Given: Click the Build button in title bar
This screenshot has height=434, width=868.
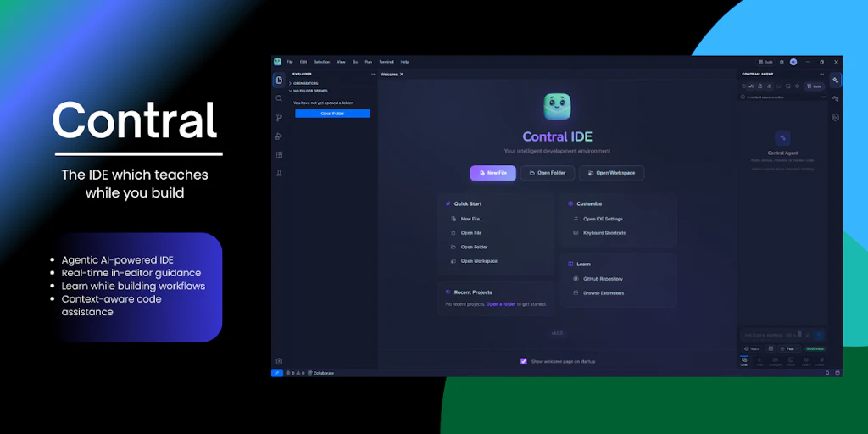Looking at the screenshot, I should pos(765,62).
